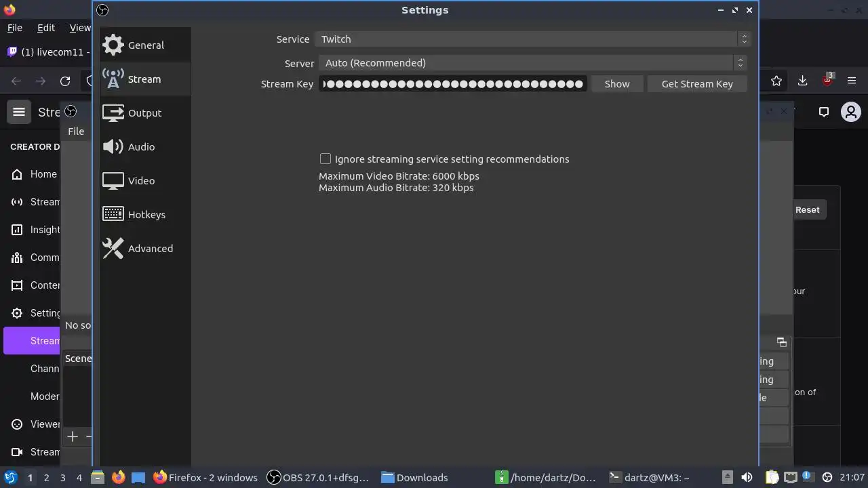Select the Stream settings section

pyautogui.click(x=144, y=79)
